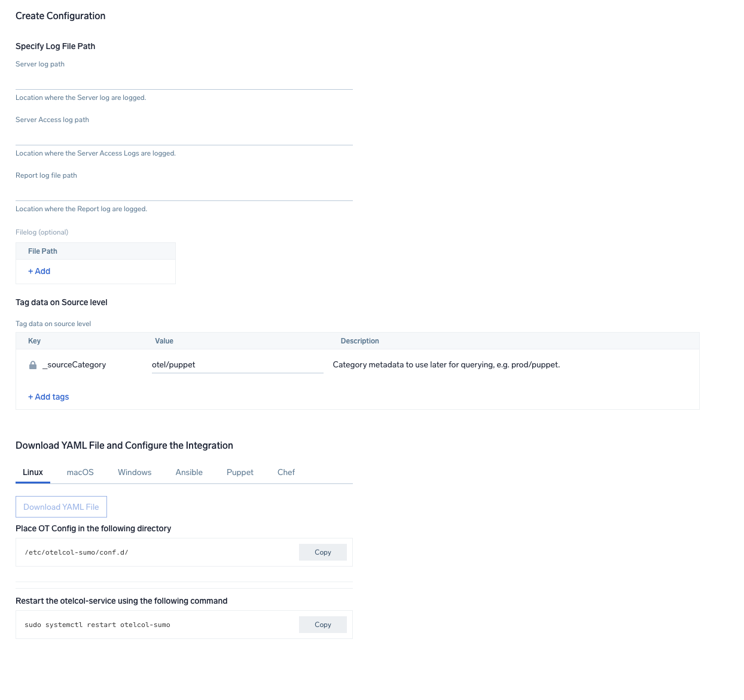Select the Windows tab
Screen dimensions: 744x700
coord(135,472)
